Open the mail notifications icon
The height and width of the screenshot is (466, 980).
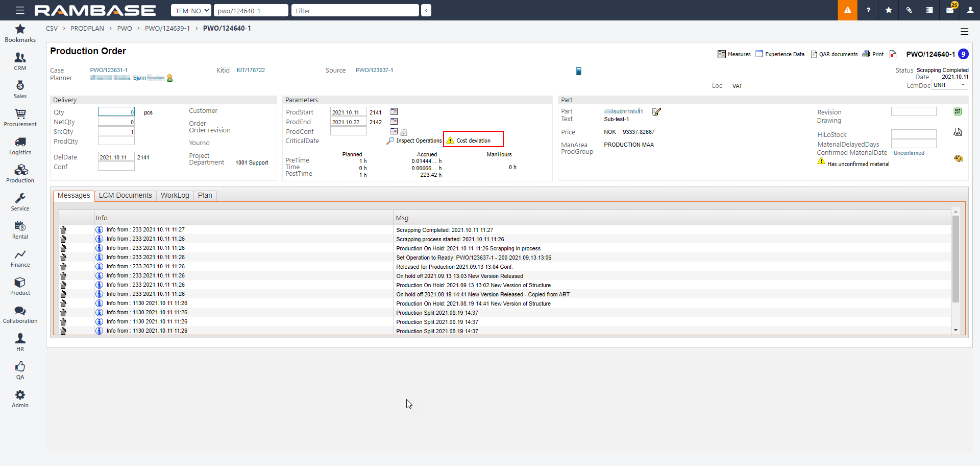[x=950, y=10]
